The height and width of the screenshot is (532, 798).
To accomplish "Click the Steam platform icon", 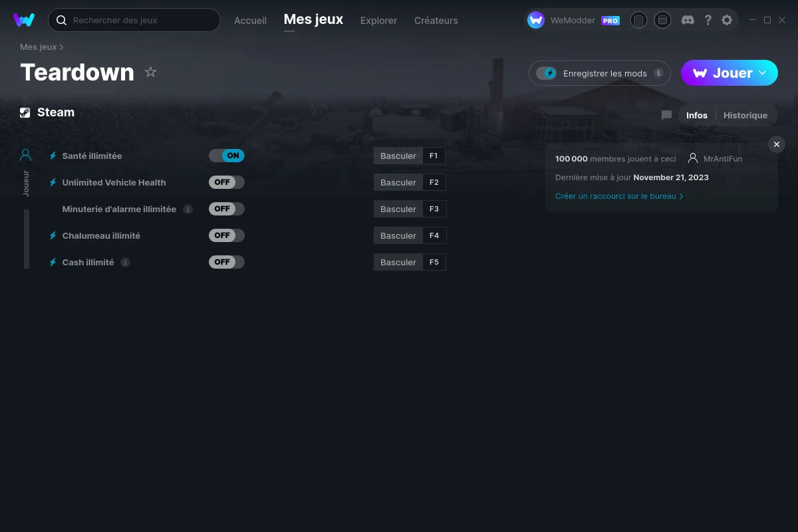I will tap(25, 112).
